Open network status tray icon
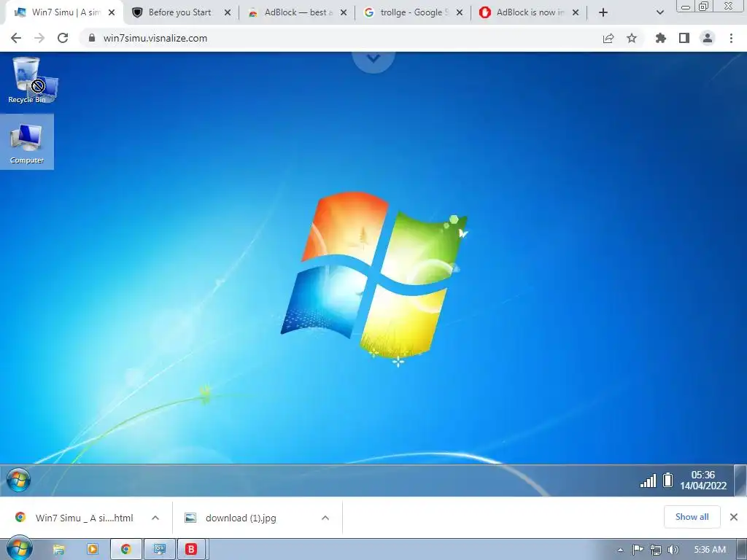 656,550
